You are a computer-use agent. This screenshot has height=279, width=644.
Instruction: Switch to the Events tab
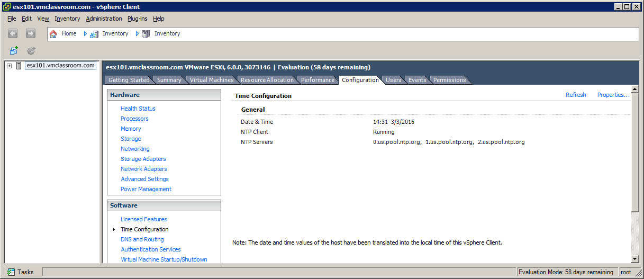417,80
